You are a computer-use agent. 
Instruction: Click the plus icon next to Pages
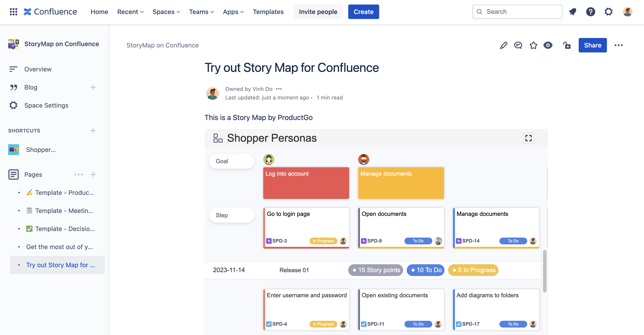[93, 175]
